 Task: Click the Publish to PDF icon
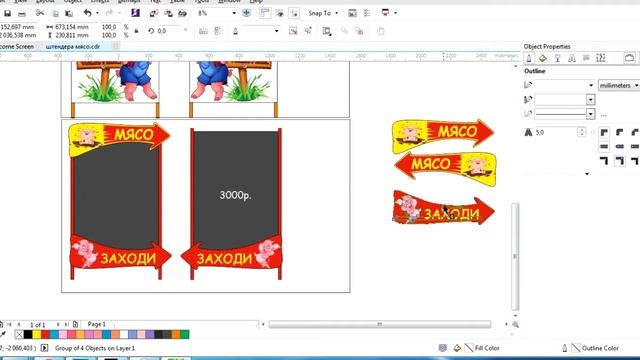point(182,13)
